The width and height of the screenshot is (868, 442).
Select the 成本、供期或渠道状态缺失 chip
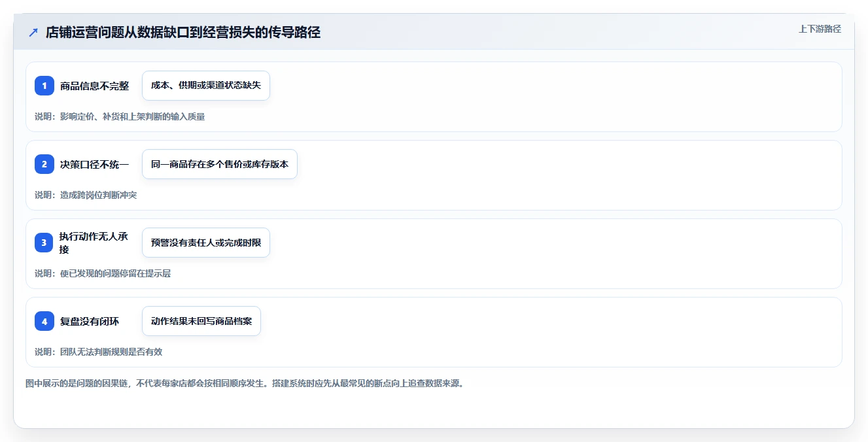coord(206,86)
